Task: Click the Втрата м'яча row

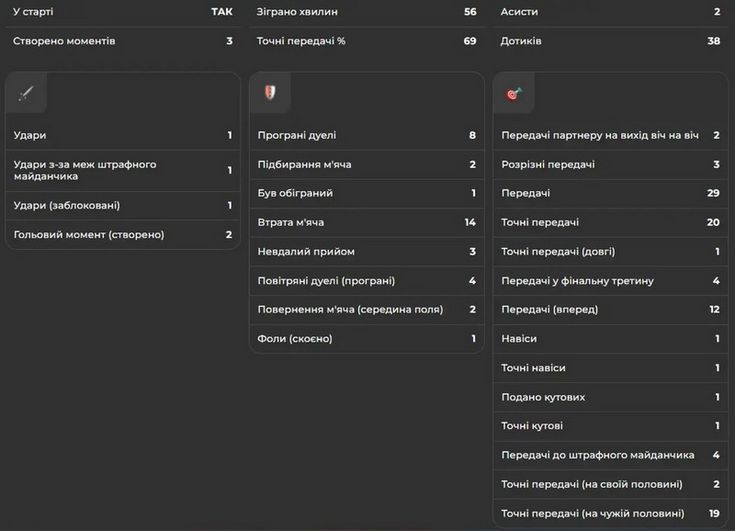Action: point(367,222)
